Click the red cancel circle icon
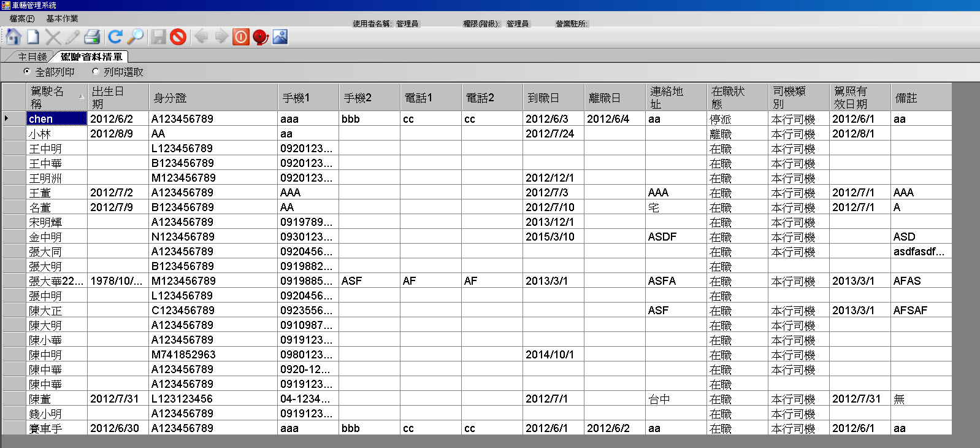The width and height of the screenshot is (980, 448). pyautogui.click(x=178, y=37)
